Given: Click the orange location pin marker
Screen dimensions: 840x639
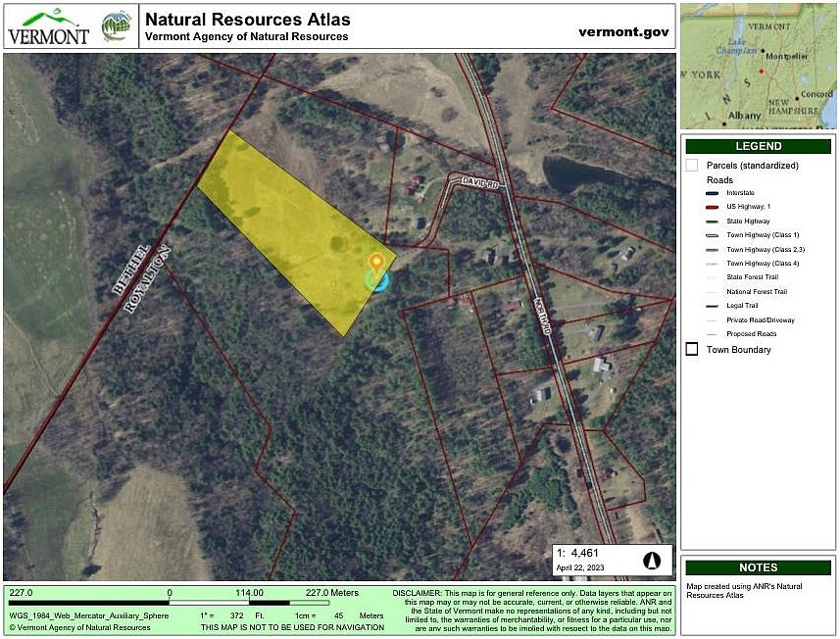Looking at the screenshot, I should point(376,261).
